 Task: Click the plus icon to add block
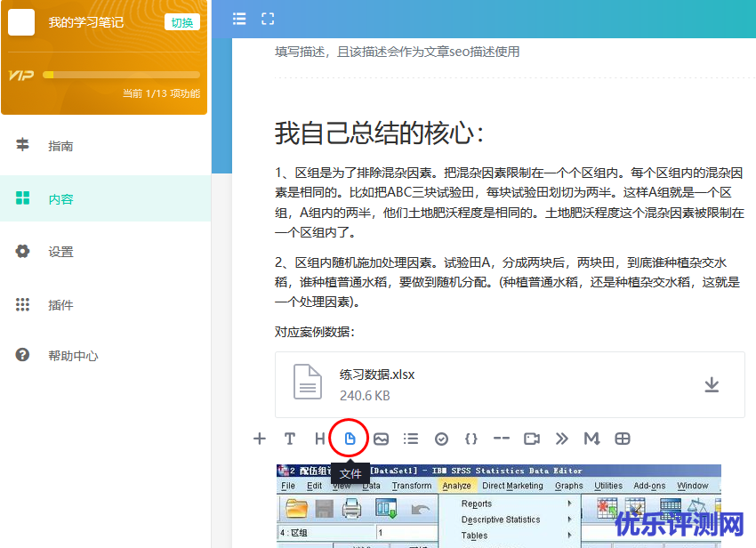click(x=260, y=439)
